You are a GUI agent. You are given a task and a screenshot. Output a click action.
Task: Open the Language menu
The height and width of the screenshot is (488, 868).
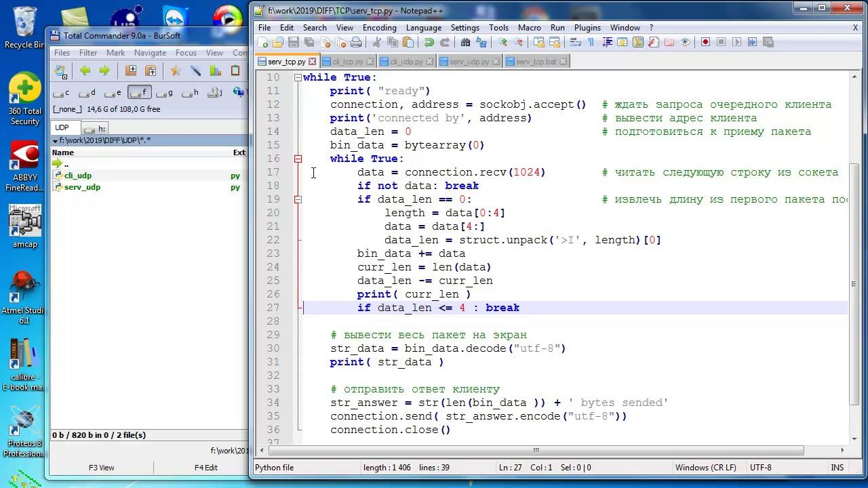[424, 28]
